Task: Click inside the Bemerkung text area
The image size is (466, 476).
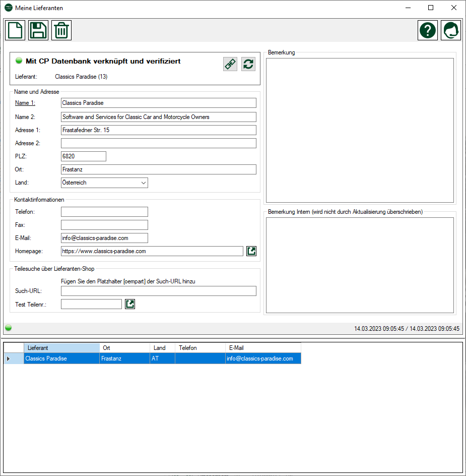Action: click(360, 130)
